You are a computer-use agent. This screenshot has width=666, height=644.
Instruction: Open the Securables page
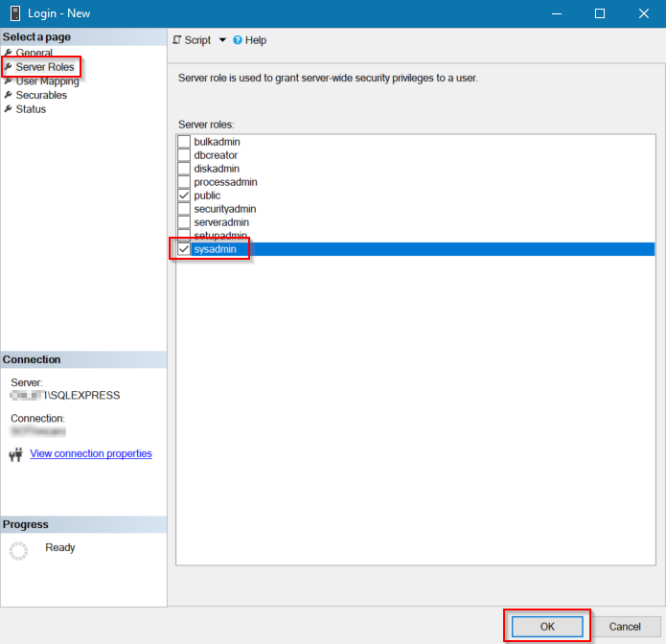click(x=41, y=95)
